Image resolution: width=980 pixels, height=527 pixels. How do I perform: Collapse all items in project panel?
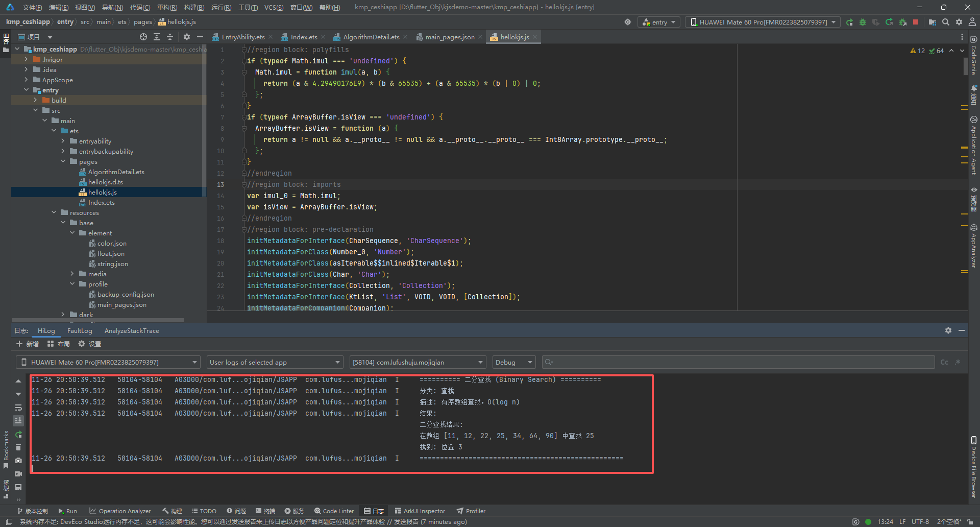pos(170,37)
